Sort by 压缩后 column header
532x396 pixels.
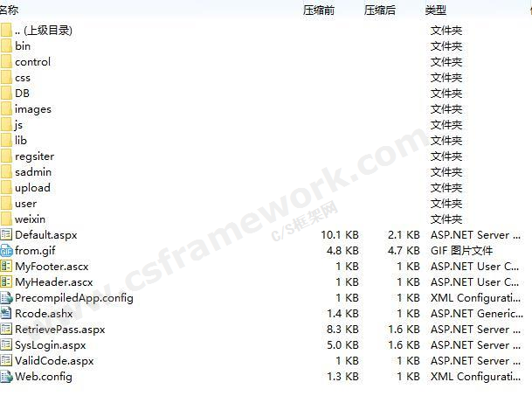(x=380, y=10)
